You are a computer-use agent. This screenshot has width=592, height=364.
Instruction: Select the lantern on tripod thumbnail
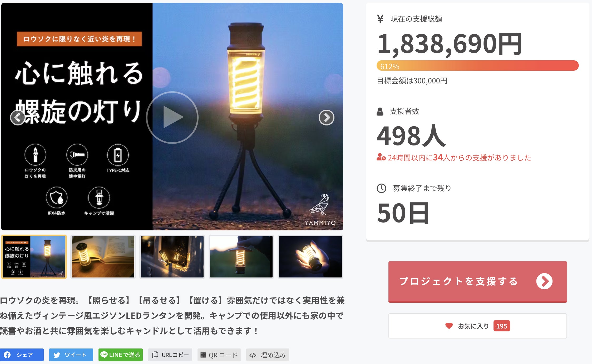[x=34, y=257]
